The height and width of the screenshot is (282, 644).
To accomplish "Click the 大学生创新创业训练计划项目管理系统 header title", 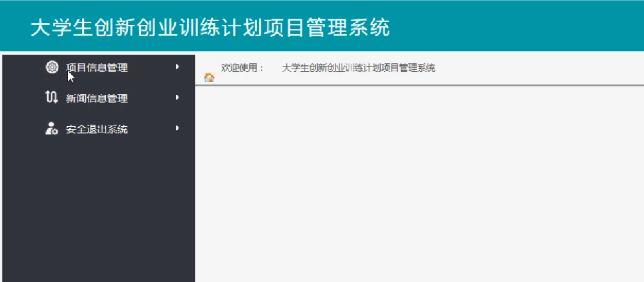I will click(x=210, y=27).
